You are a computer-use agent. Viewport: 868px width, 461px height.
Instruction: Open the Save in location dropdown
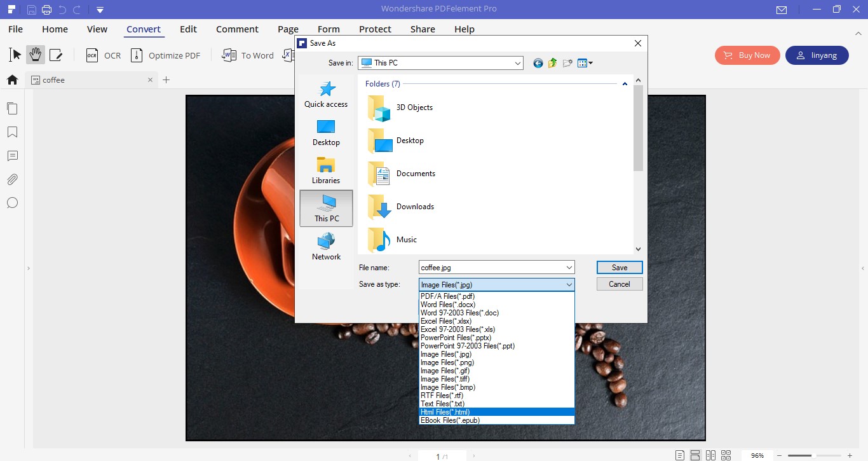tap(519, 63)
